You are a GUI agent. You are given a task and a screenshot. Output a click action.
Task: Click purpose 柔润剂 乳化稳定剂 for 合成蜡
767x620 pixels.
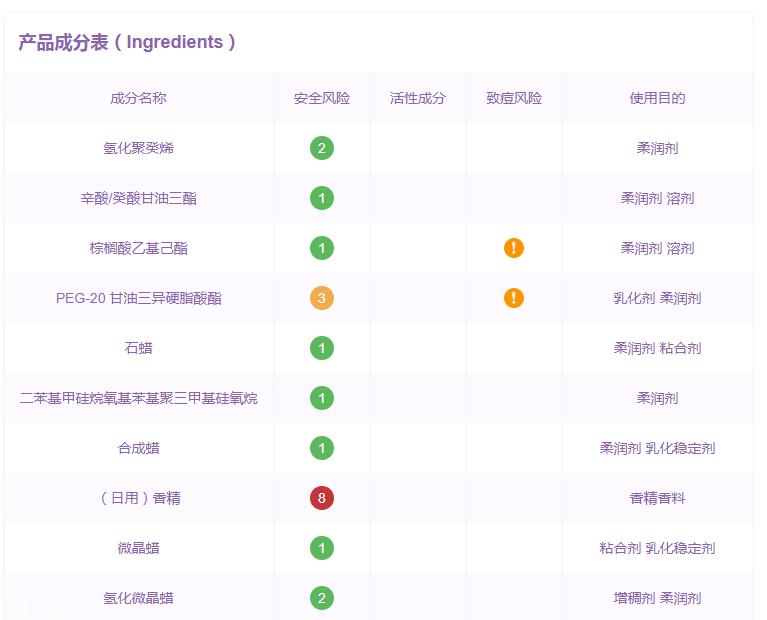coord(657,448)
